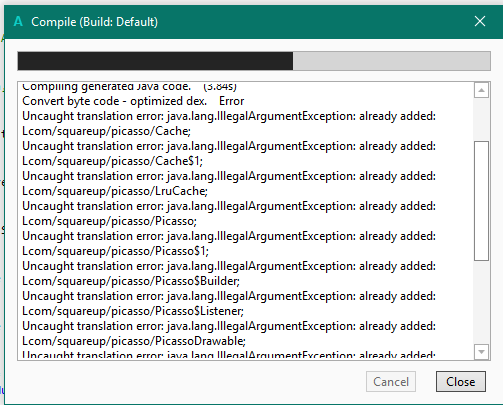This screenshot has height=405, width=503.
Task: Select the 'Lcom/squareup/picasso/Picasso;' log line
Action: pyautogui.click(x=109, y=221)
